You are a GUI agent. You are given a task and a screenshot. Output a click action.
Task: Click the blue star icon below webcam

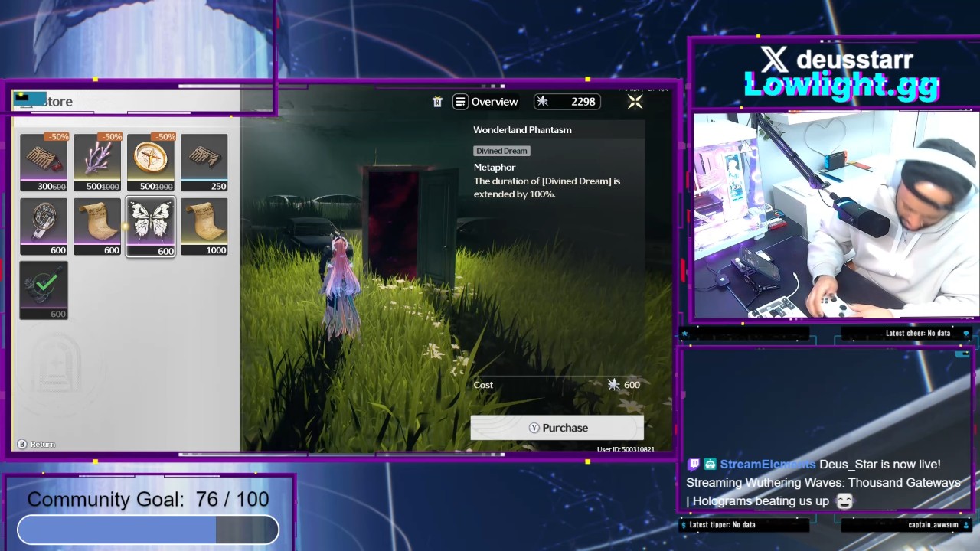coord(684,334)
